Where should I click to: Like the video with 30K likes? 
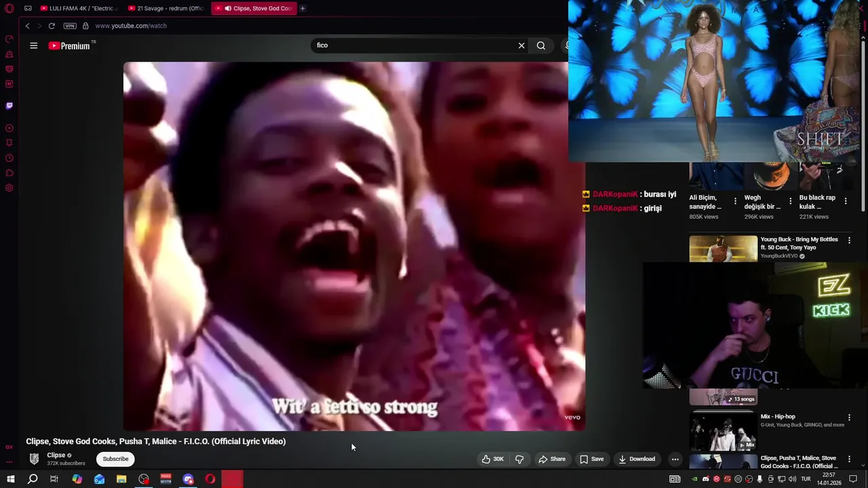[493, 459]
